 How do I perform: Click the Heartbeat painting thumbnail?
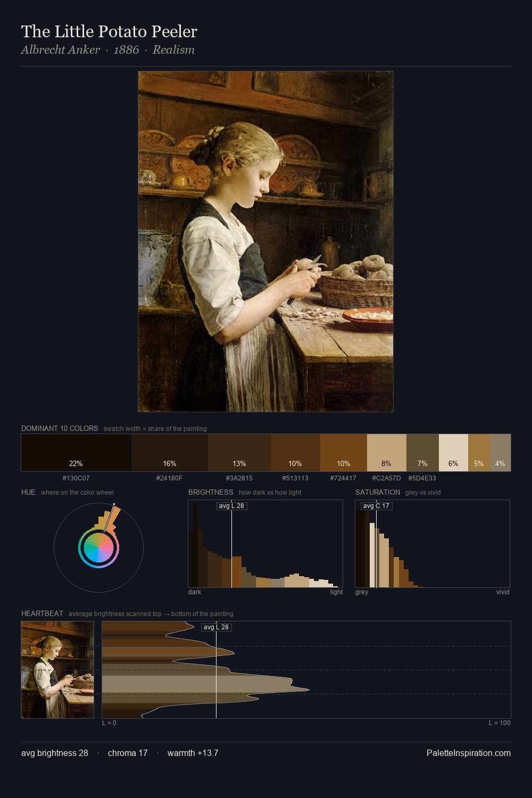coord(57,670)
